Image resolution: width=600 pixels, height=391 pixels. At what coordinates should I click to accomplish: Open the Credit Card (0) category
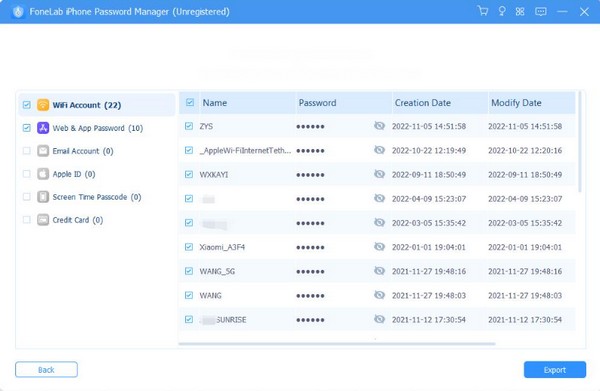click(97, 220)
